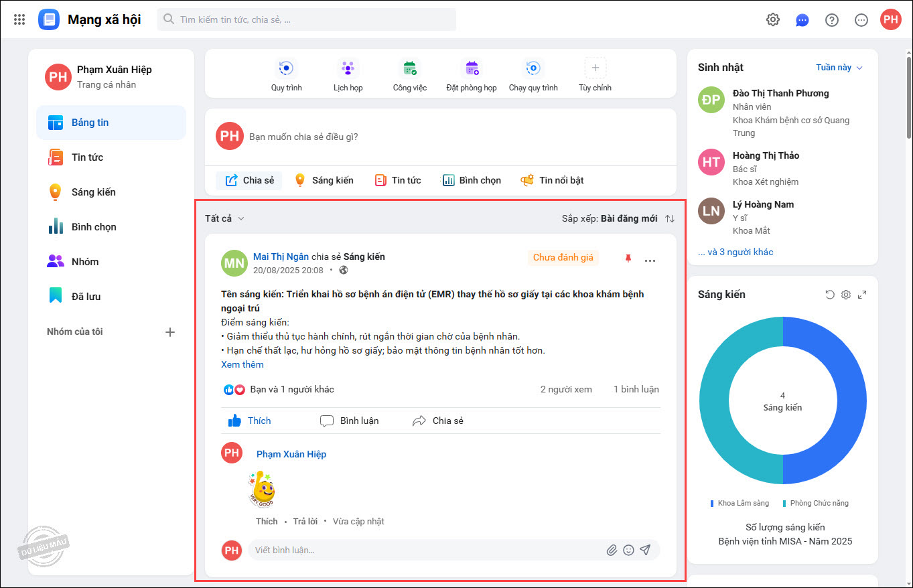Open the 1 bình luận count
The image size is (913, 588).
tap(636, 389)
